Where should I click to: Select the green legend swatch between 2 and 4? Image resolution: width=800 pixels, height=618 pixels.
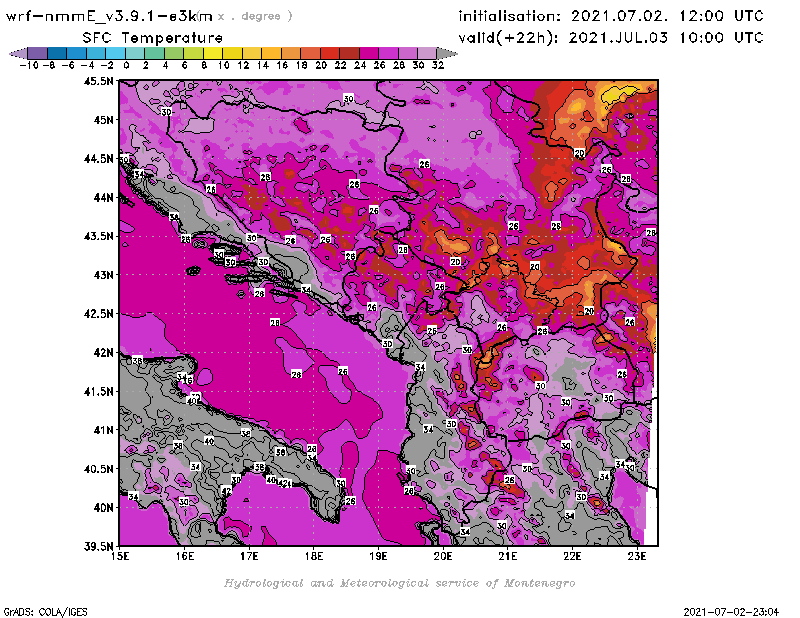point(154,53)
